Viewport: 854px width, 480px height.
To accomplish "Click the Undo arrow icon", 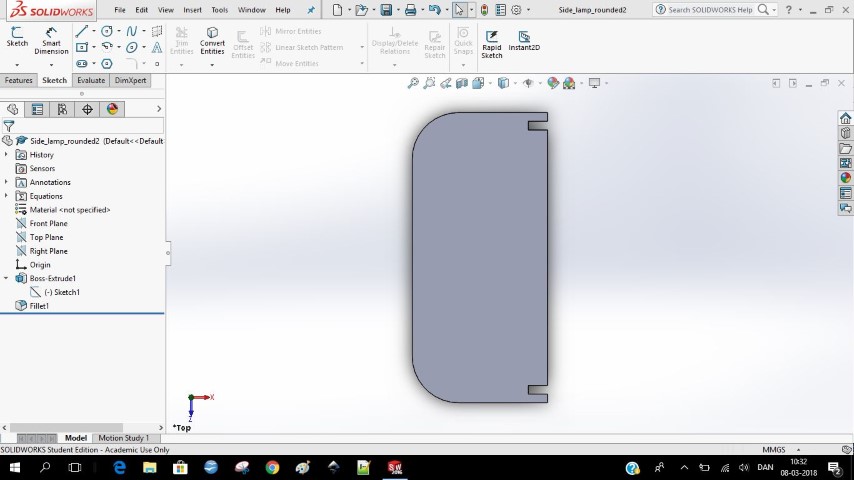I will pyautogui.click(x=434, y=10).
